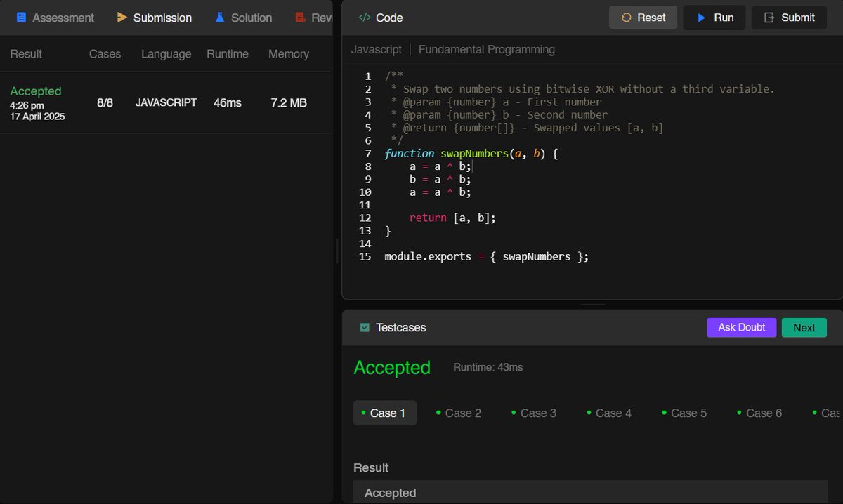
Task: Click the return [a, b] code line
Action: tap(452, 218)
